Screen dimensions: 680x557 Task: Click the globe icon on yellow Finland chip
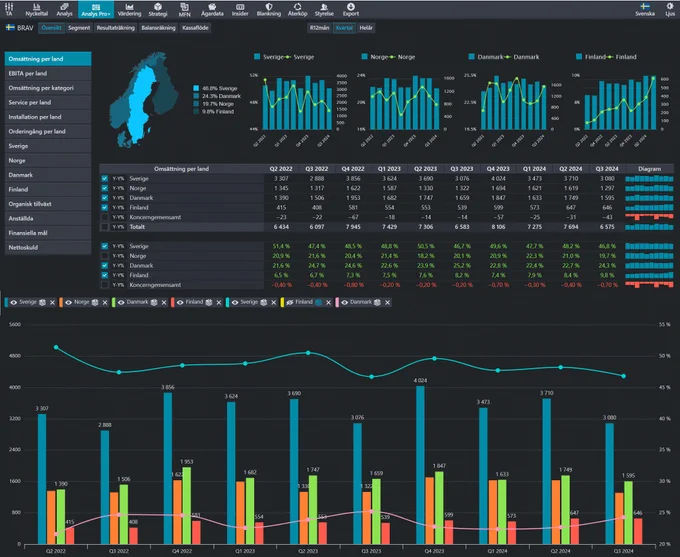tap(319, 302)
